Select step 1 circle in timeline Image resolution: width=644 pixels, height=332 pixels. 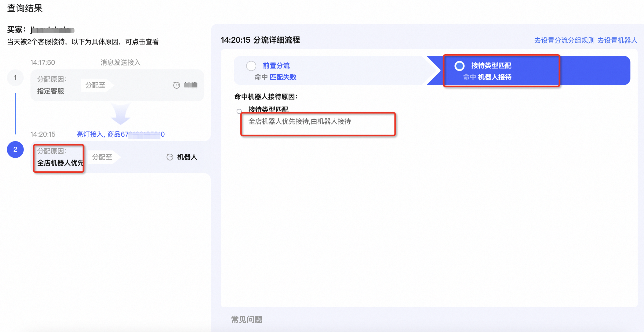tap(15, 78)
